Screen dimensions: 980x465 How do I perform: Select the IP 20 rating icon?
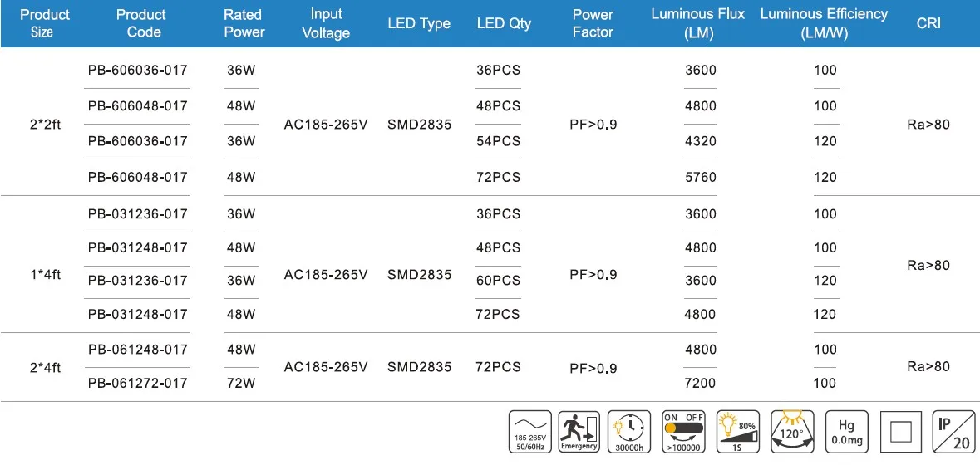coord(954,431)
